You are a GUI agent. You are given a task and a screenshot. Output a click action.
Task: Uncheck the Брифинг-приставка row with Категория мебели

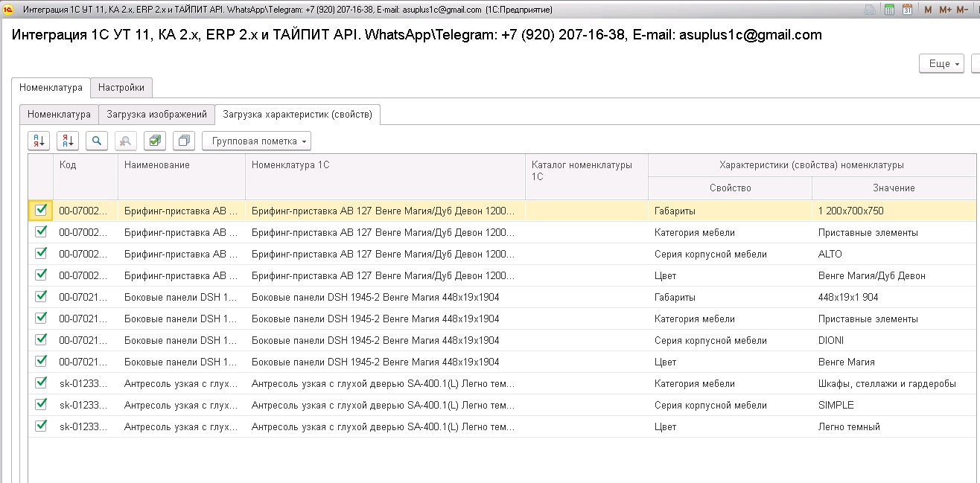[41, 231]
